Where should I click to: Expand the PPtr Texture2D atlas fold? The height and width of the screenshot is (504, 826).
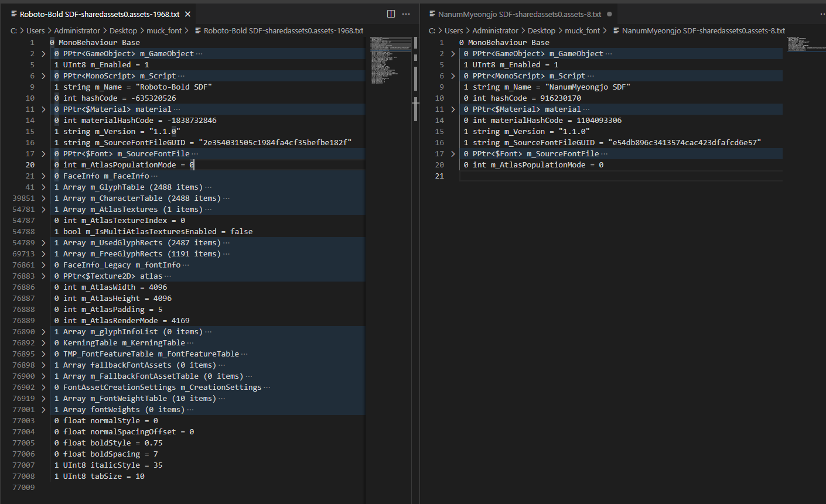[x=43, y=276]
